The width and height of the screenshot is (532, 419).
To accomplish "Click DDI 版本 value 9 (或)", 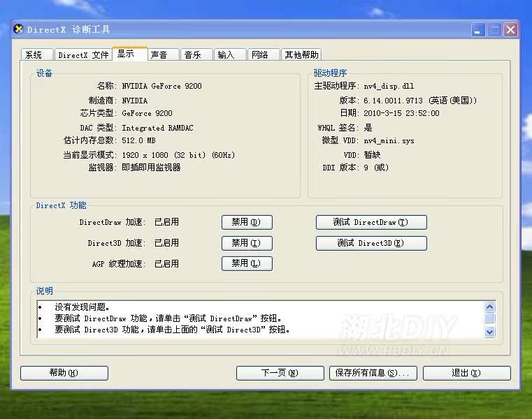I will tap(376, 168).
